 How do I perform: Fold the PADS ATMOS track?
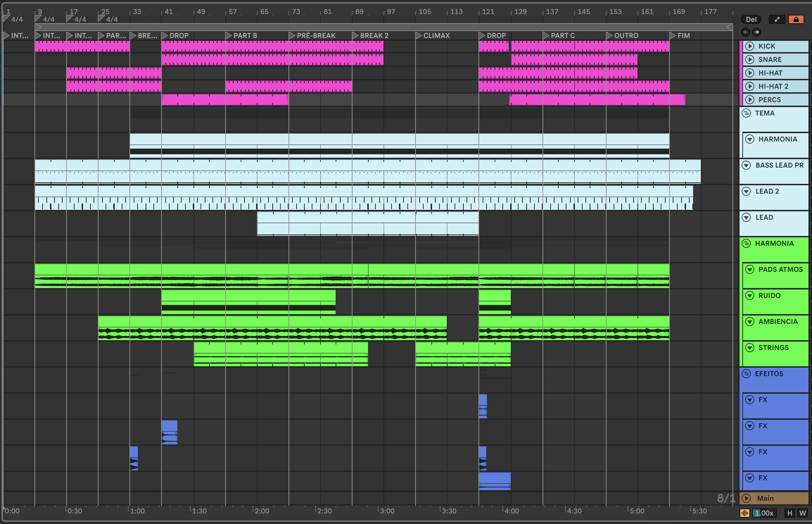coord(750,269)
